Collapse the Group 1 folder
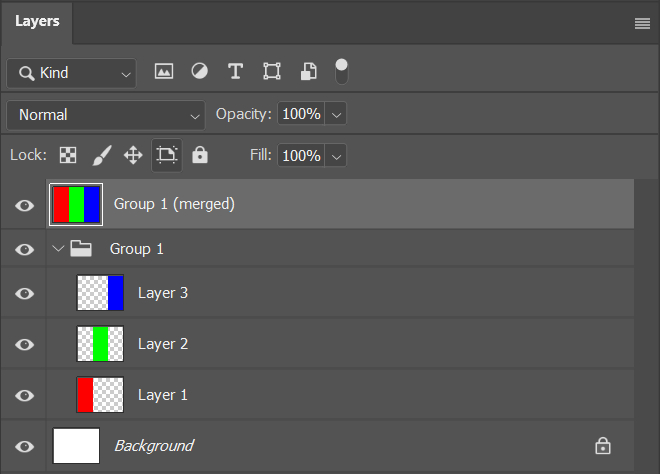This screenshot has height=474, width=660. coord(58,248)
